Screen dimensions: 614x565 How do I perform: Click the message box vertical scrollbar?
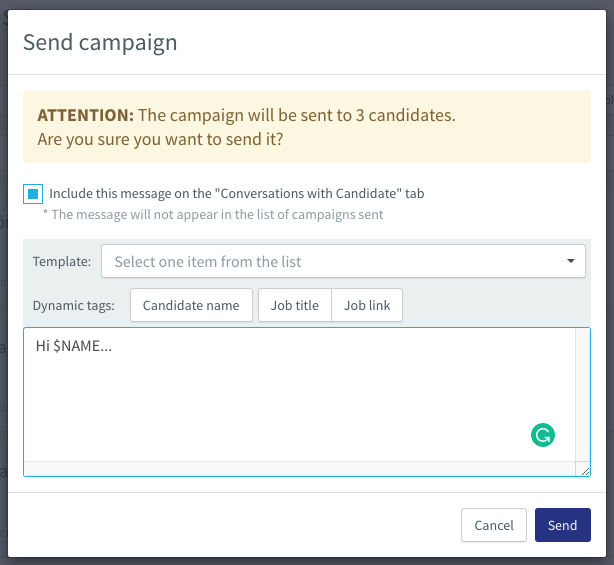(582, 395)
